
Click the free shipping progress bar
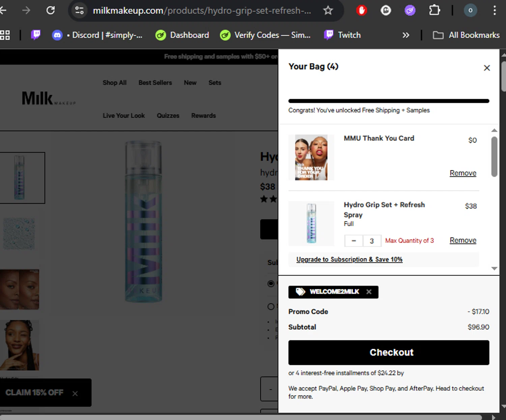[x=389, y=101]
